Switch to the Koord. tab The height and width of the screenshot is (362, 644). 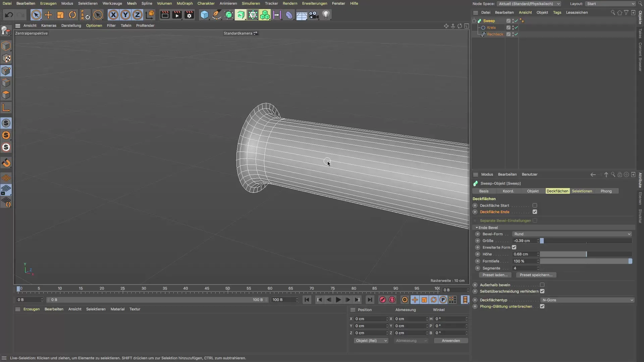point(508,191)
